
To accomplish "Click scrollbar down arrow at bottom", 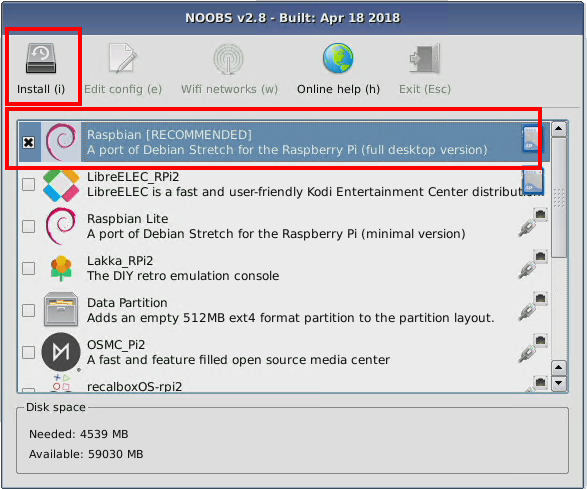I will coord(559,383).
